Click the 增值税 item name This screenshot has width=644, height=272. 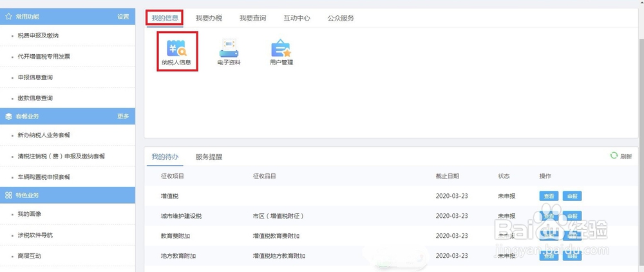[170, 197]
